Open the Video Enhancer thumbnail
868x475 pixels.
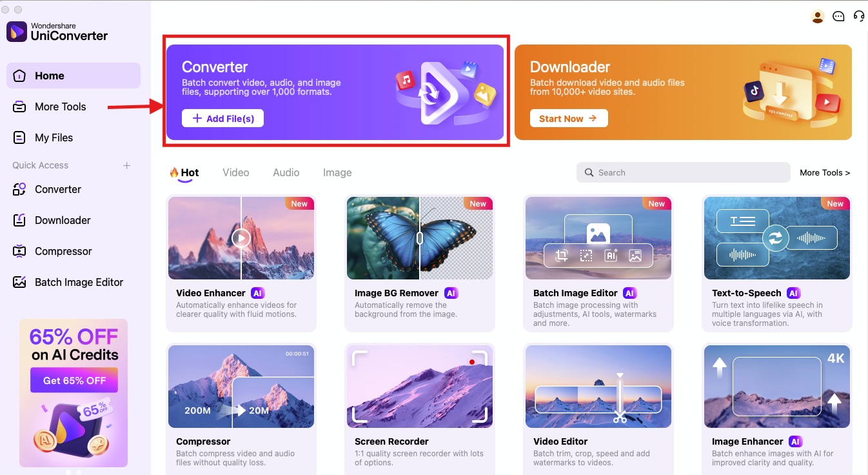tap(241, 238)
